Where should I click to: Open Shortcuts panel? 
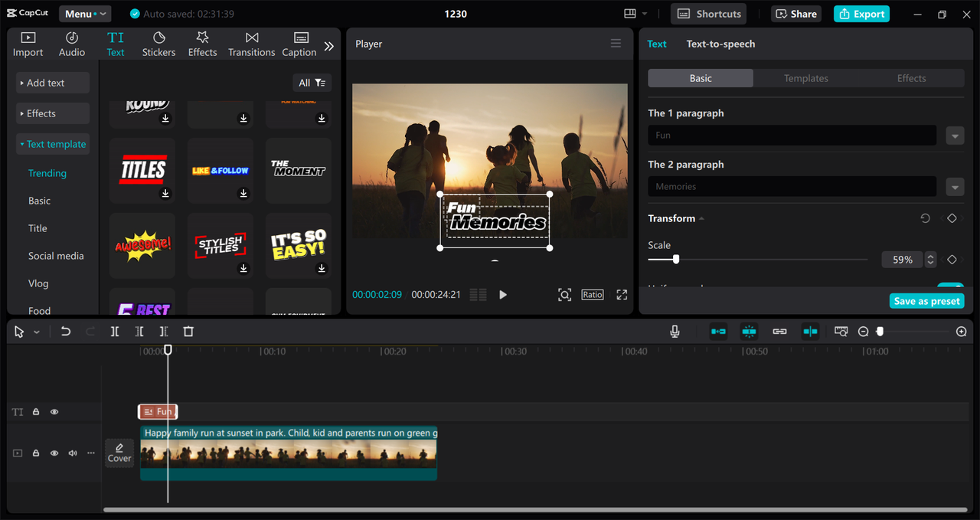pyautogui.click(x=708, y=14)
